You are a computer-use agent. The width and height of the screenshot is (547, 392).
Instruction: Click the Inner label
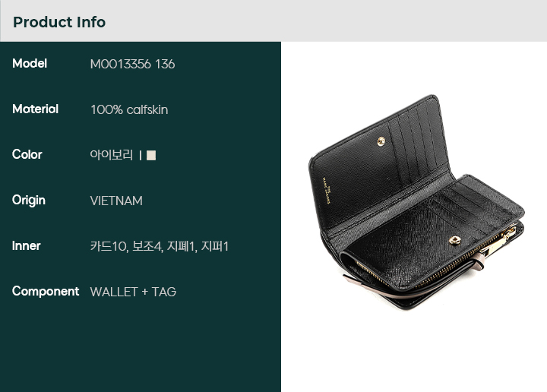(26, 246)
